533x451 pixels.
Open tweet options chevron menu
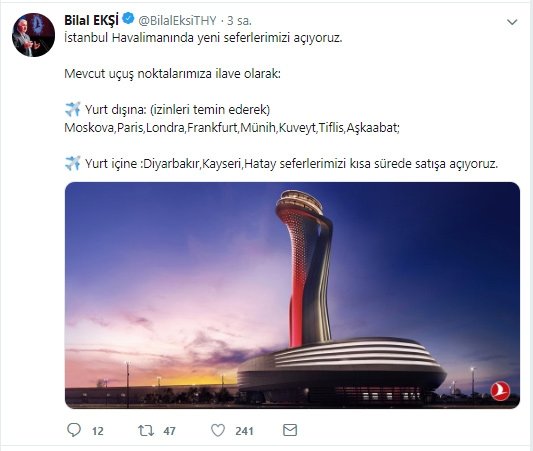tap(512, 22)
